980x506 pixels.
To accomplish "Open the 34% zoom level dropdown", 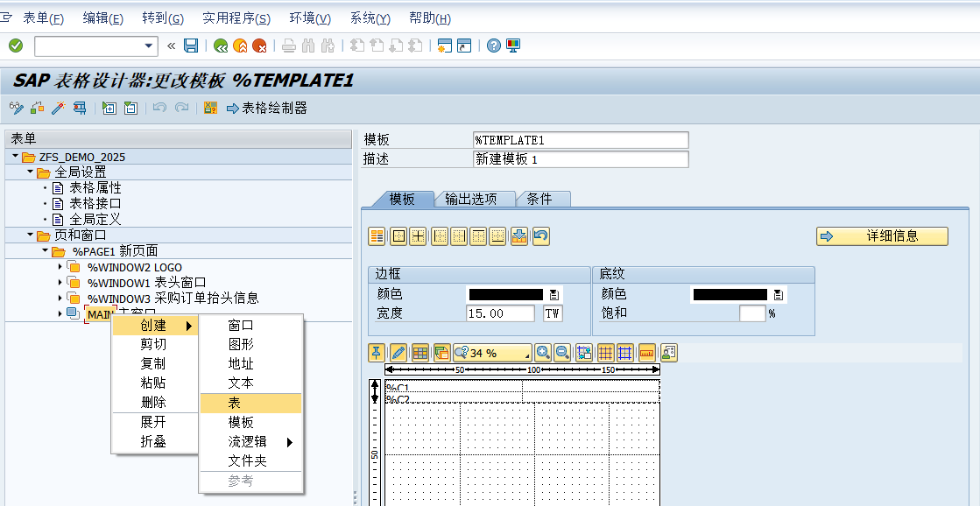I will (527, 355).
